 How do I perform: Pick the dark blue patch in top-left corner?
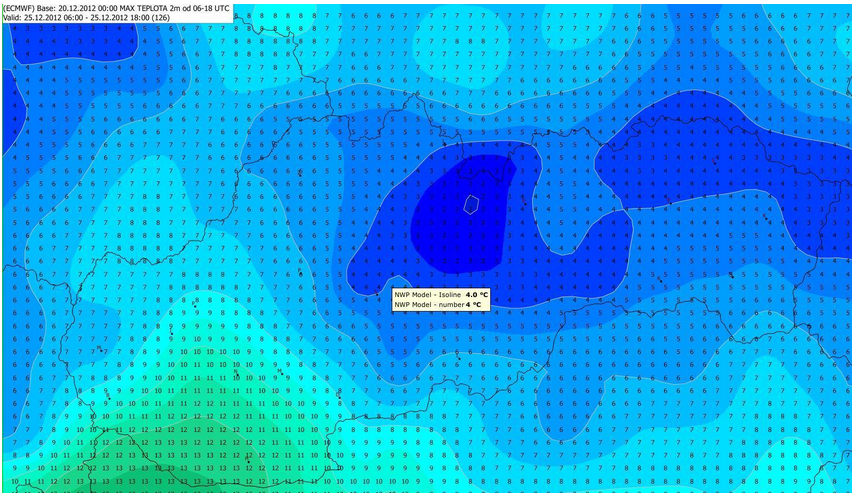coord(70,40)
